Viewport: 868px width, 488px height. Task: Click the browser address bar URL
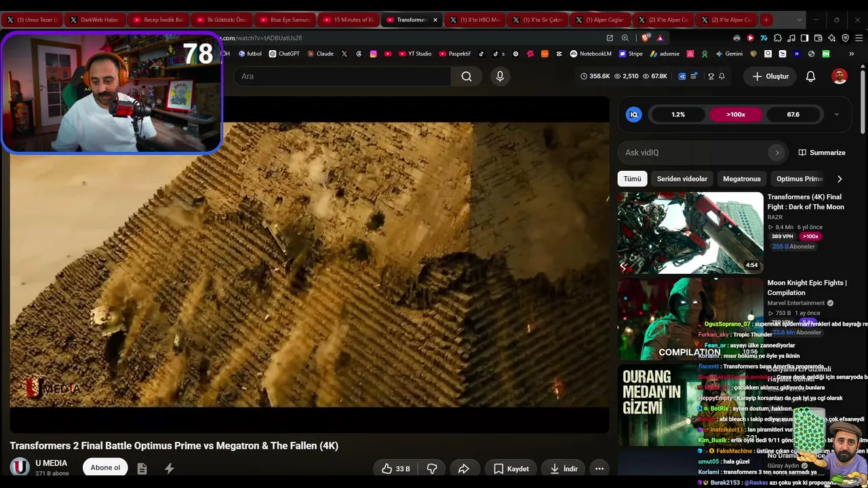click(262, 38)
